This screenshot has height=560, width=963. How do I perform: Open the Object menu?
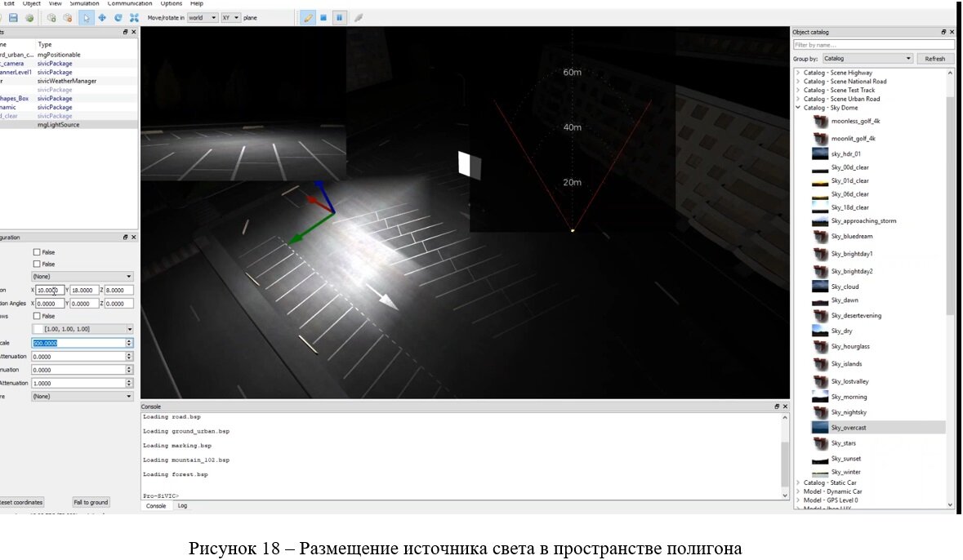31,4
